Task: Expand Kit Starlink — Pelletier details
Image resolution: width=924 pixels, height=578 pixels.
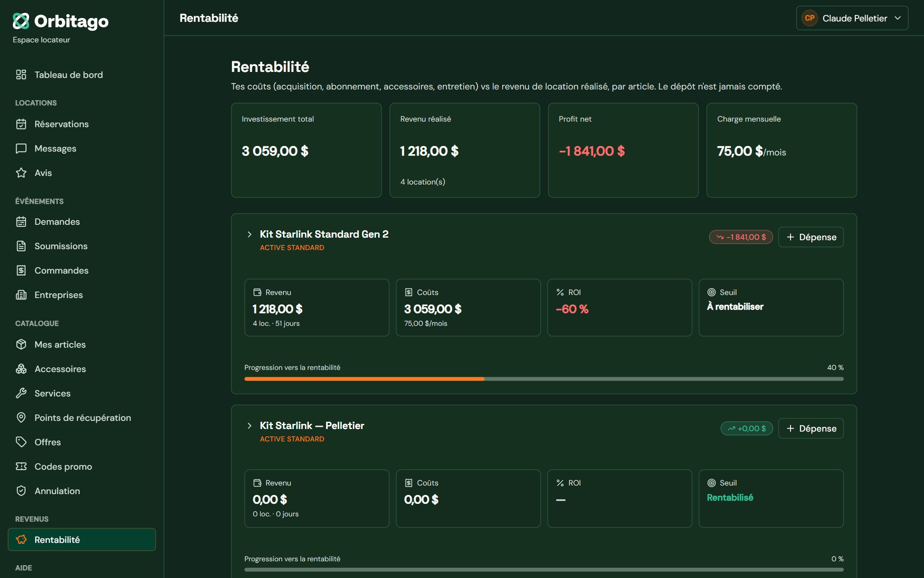Action: click(x=249, y=426)
